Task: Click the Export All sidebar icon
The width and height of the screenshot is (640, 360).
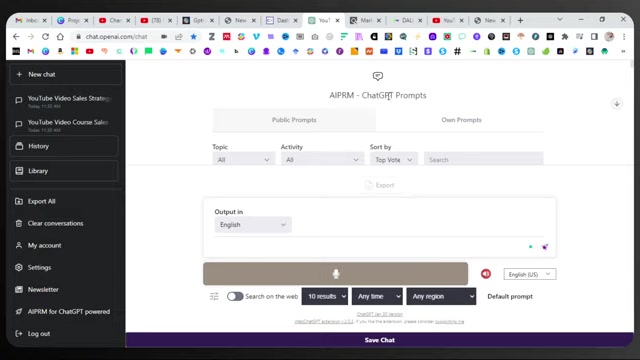Action: [x=19, y=201]
